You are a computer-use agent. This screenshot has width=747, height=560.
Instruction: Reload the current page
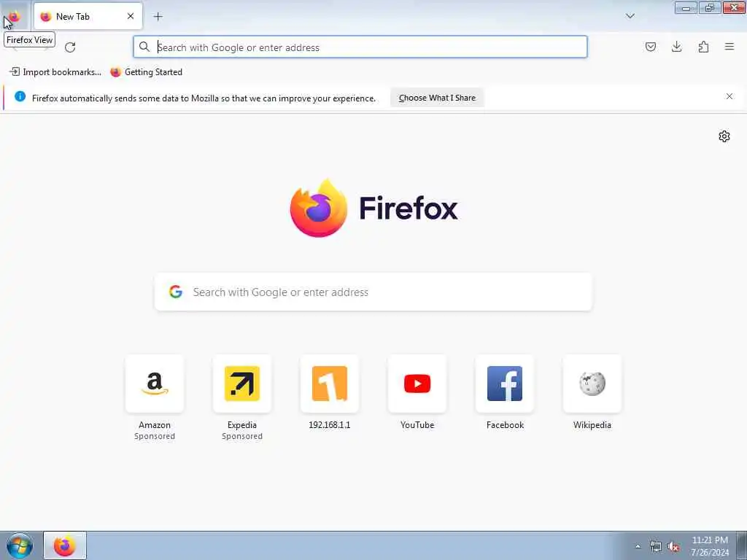[70, 47]
